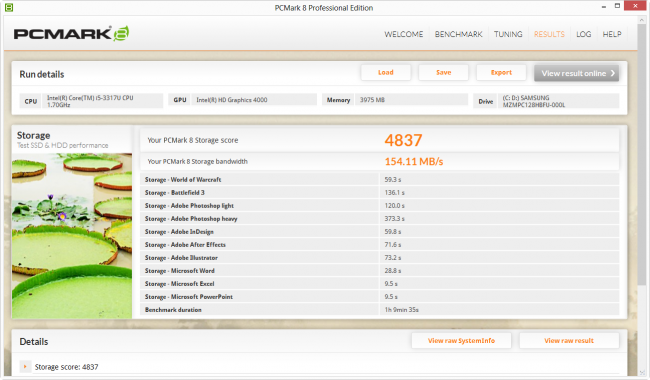Viewport: 650px width, 380px height.
Task: Click the 'Storage - Battlefield 3' row
Action: tap(379, 193)
